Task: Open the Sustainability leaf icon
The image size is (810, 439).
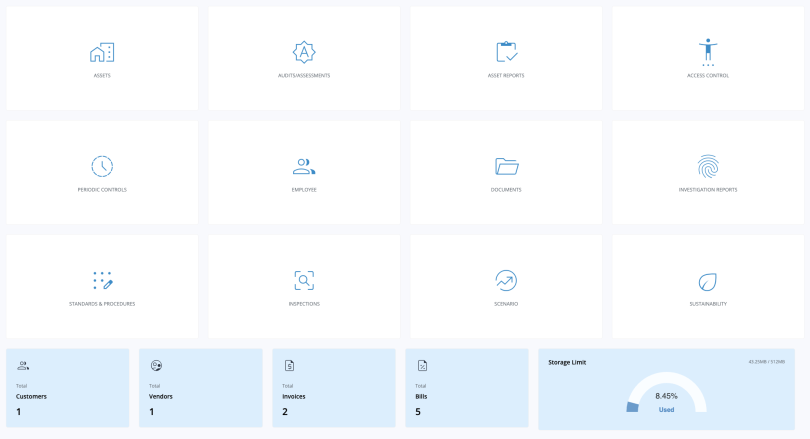Action: pos(708,280)
